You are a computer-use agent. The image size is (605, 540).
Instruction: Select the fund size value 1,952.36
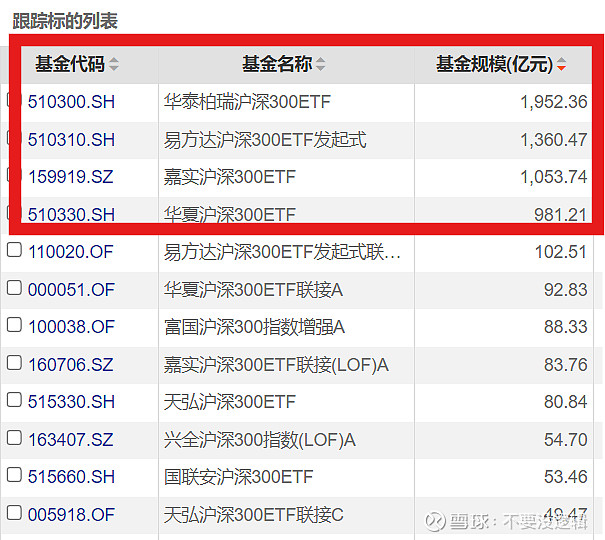click(x=554, y=102)
